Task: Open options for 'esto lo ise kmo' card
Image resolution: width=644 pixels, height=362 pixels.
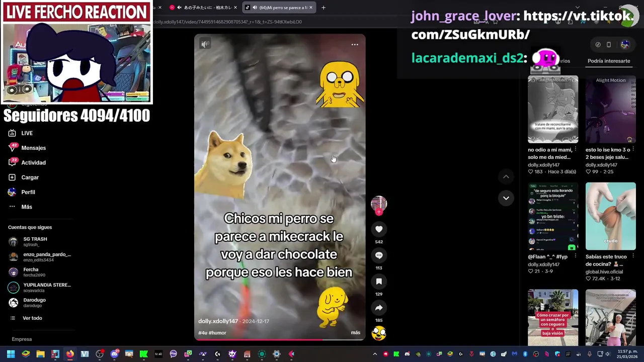Action: tap(633, 150)
